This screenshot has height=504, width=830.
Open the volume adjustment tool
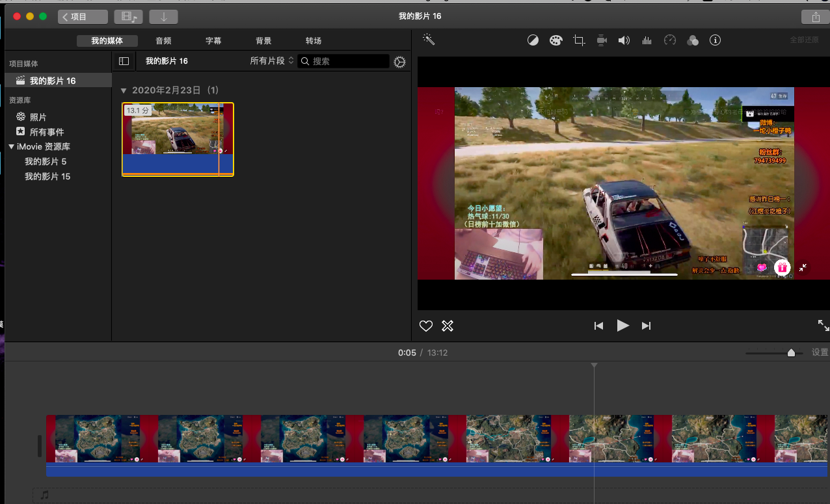click(x=624, y=40)
